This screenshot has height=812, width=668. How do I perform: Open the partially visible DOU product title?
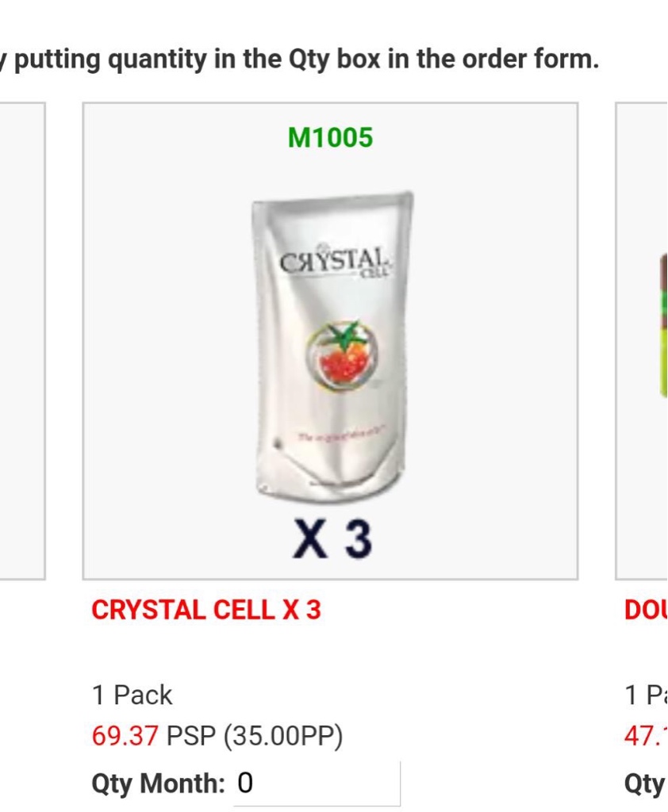(x=646, y=610)
